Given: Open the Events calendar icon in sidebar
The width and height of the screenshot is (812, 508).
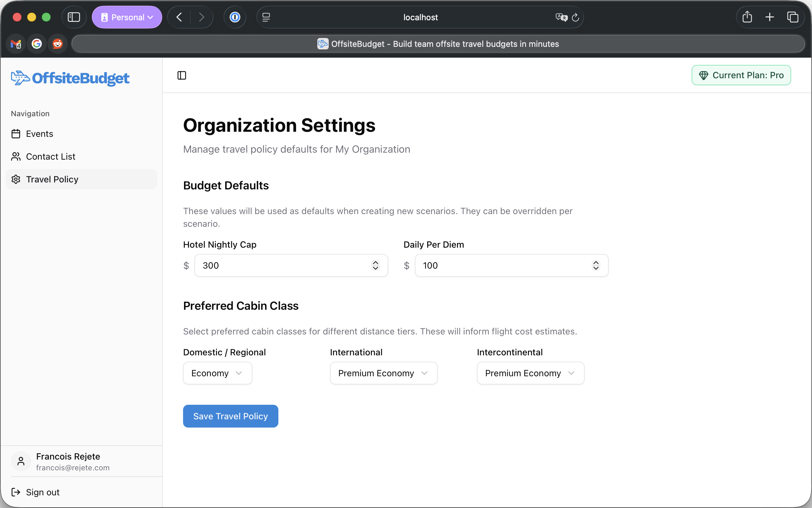Looking at the screenshot, I should [x=16, y=133].
